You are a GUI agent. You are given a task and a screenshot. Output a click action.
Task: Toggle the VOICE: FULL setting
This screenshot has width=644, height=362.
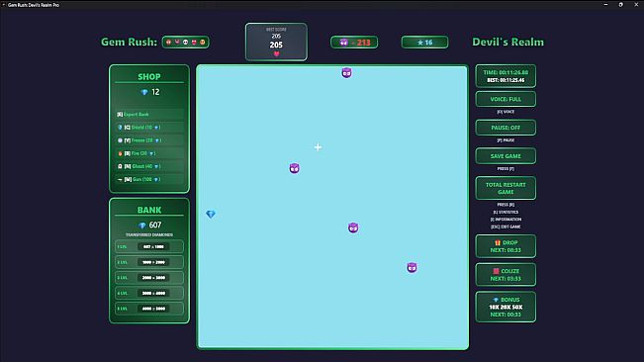click(506, 99)
